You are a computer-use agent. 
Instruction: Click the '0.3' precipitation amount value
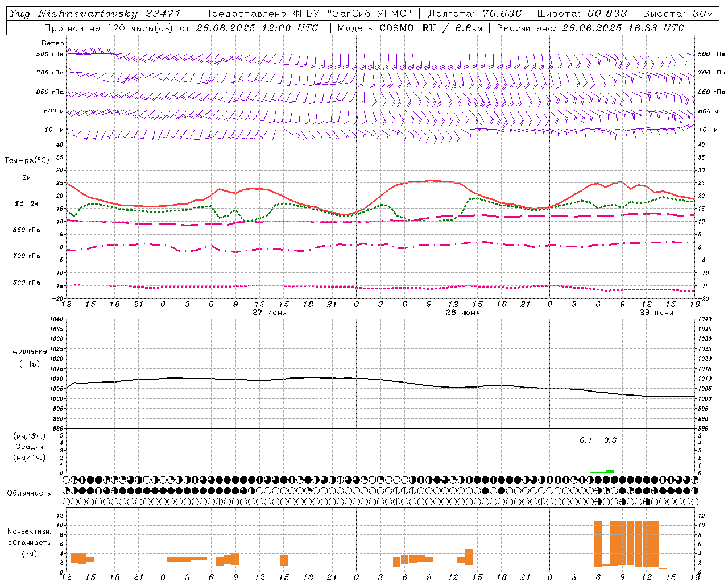click(610, 440)
